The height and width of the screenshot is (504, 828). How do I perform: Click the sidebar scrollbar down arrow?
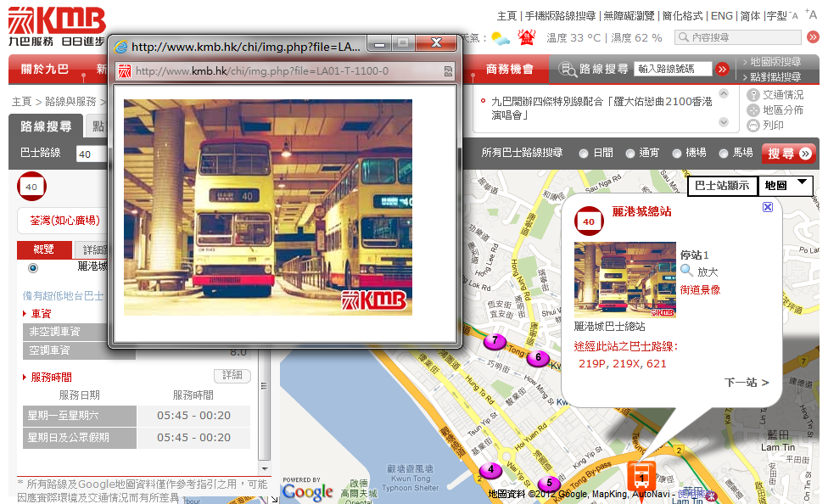pos(265,468)
